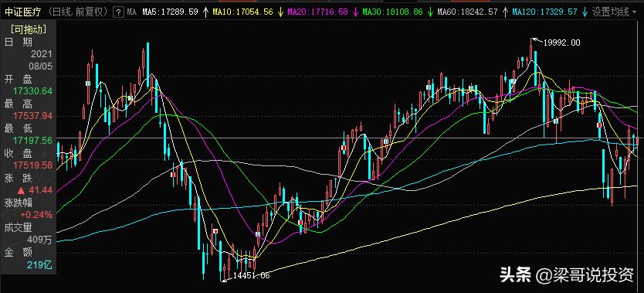644x293 pixels.
Task: Select the 中证医疗 index title
Action: click(22, 12)
